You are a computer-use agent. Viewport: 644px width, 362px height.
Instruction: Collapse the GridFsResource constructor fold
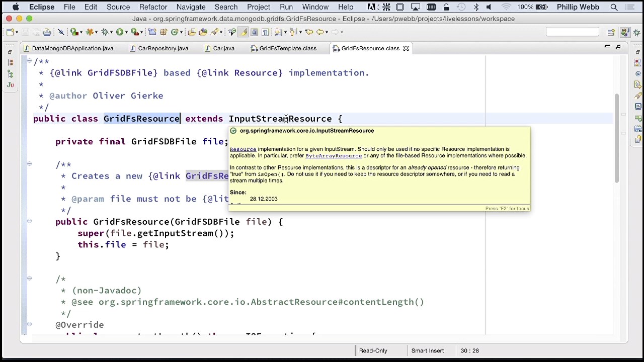click(29, 221)
